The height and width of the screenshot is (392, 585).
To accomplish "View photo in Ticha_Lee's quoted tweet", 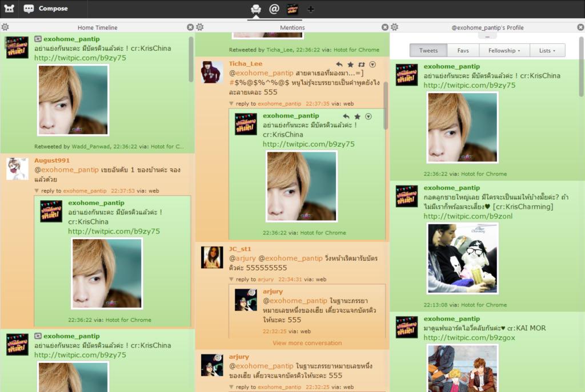I will pos(302,187).
